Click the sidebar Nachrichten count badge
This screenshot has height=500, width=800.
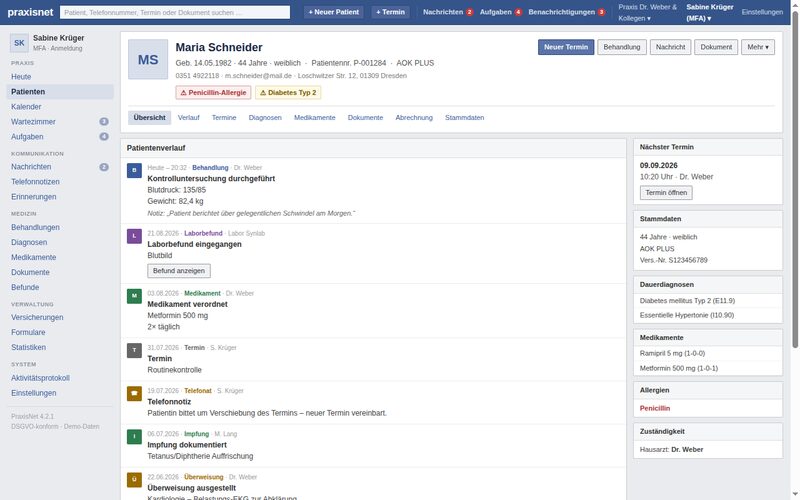tap(104, 167)
